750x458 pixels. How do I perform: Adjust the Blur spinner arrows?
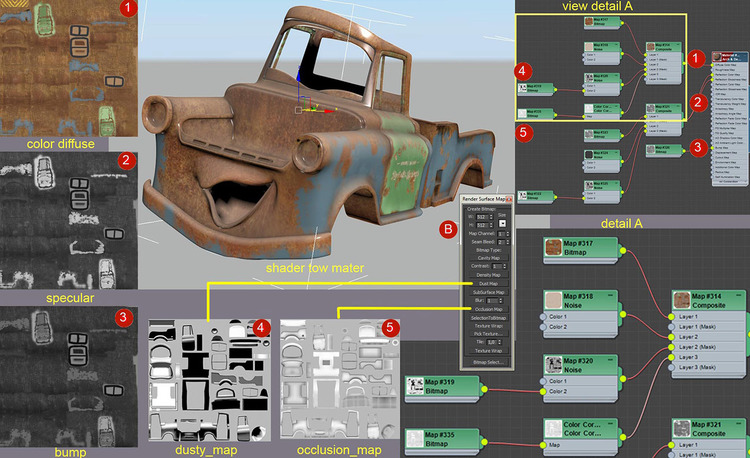click(501, 301)
